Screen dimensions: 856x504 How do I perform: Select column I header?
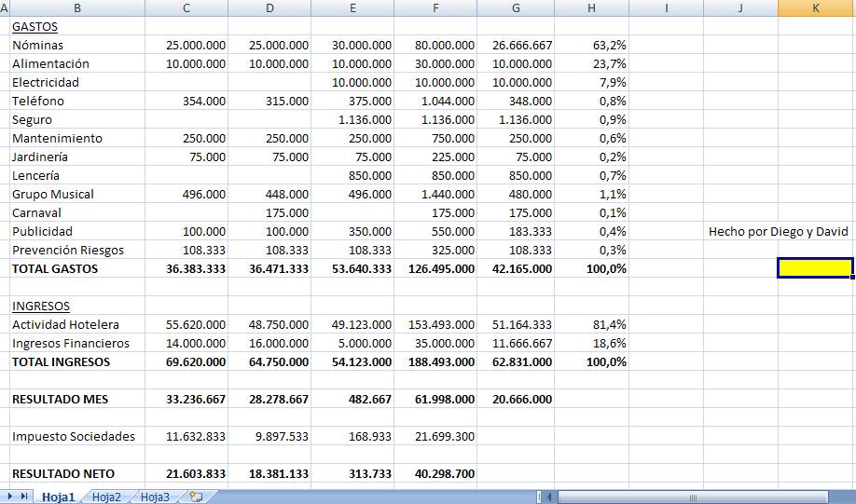tap(666, 8)
